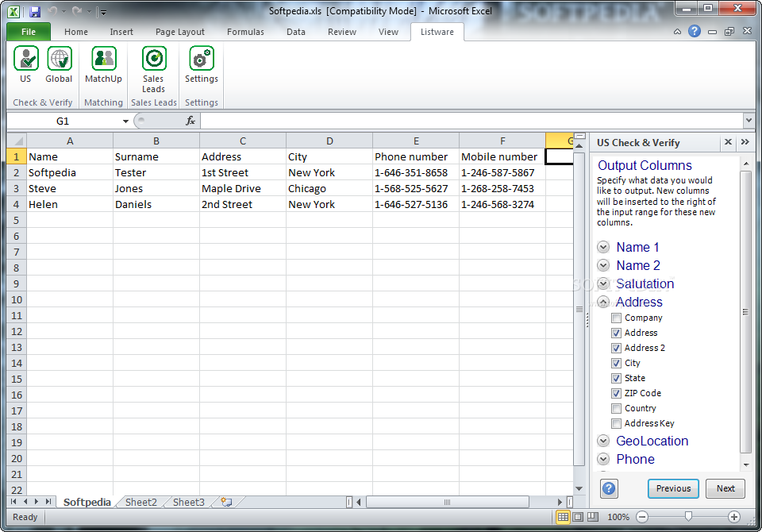Expand the formula bar with its arrow

click(x=749, y=120)
